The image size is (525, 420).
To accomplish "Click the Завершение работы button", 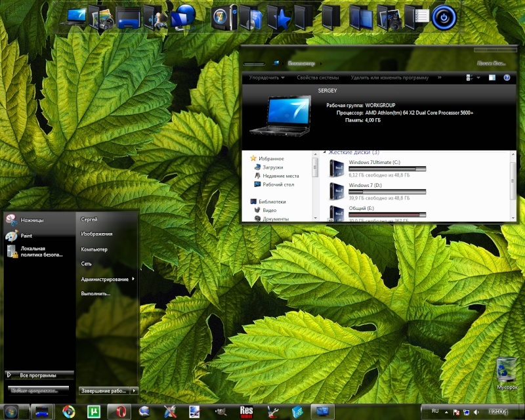I will (104, 390).
